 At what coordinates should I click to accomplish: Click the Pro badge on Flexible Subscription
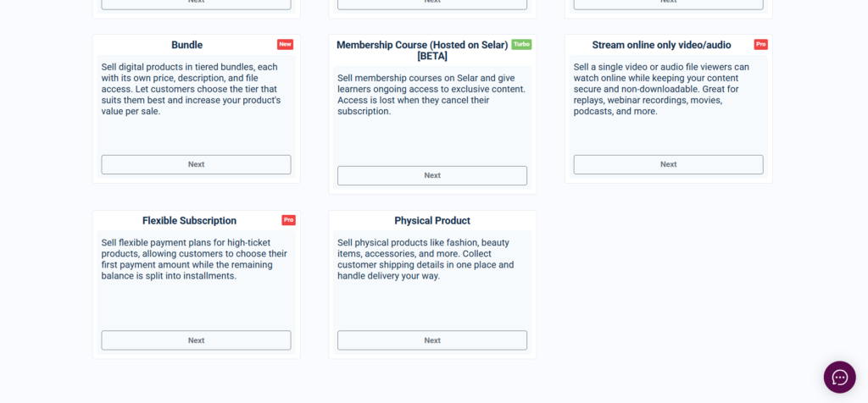pyautogui.click(x=288, y=220)
